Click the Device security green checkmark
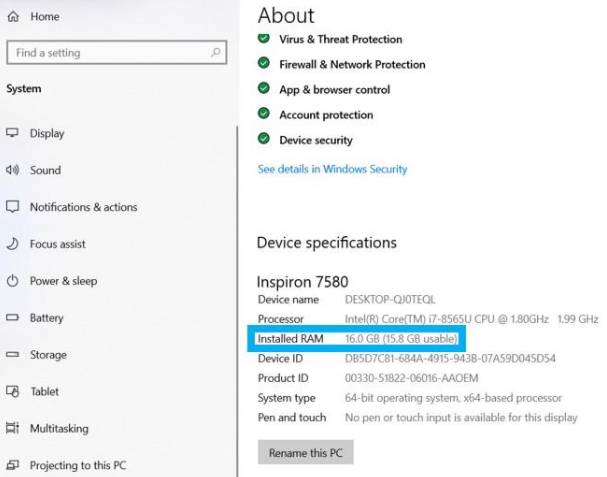 (264, 140)
